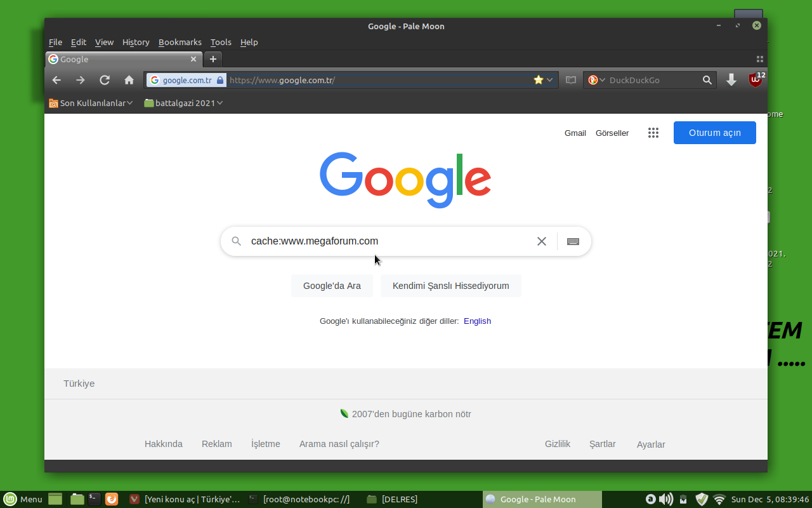Viewport: 812px width, 508px height.
Task: Click inside the address bar URL
Action: click(379, 80)
